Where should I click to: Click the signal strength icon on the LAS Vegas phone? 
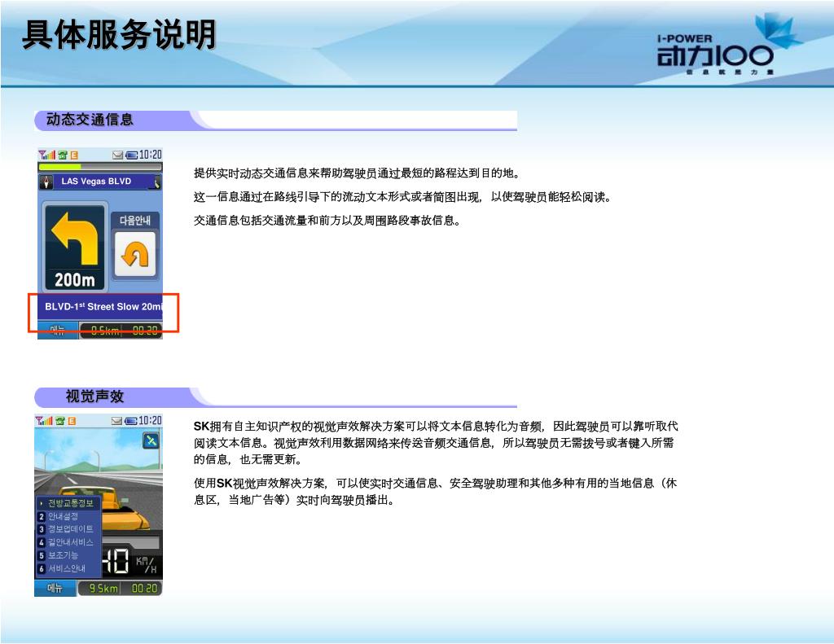[46, 155]
